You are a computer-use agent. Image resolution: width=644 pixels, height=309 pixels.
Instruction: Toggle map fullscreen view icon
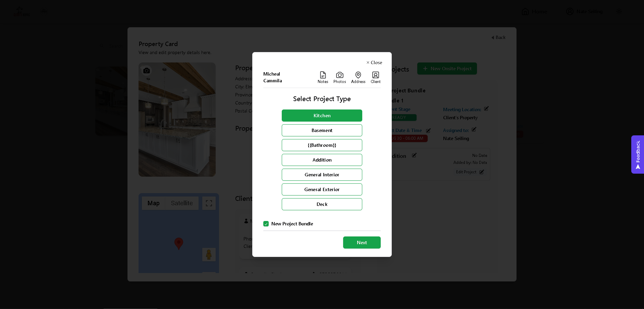pyautogui.click(x=209, y=203)
